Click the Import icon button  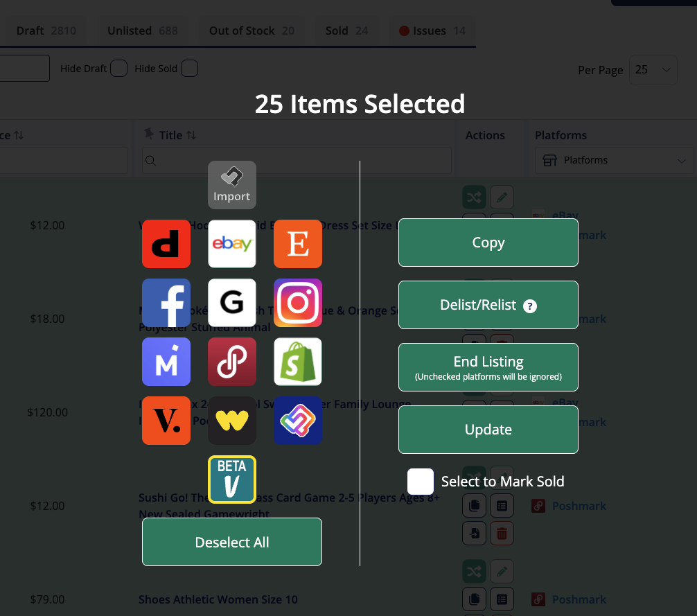pyautogui.click(x=232, y=185)
